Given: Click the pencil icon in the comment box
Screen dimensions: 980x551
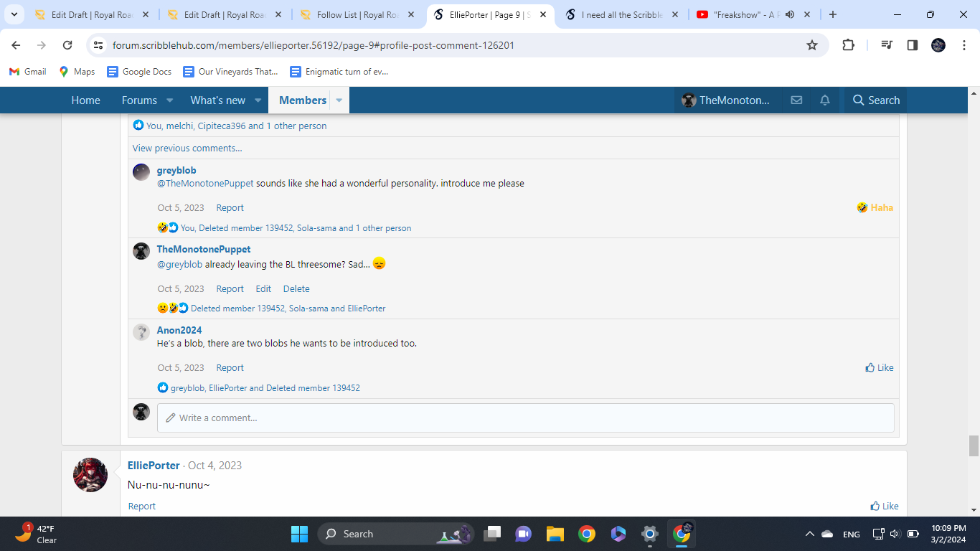Looking at the screenshot, I should [x=170, y=417].
